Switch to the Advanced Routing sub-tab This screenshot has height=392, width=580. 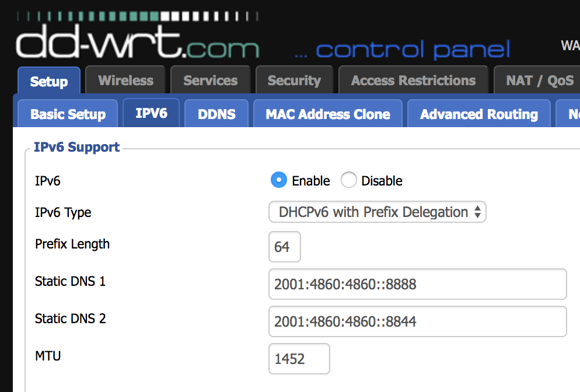(x=479, y=114)
